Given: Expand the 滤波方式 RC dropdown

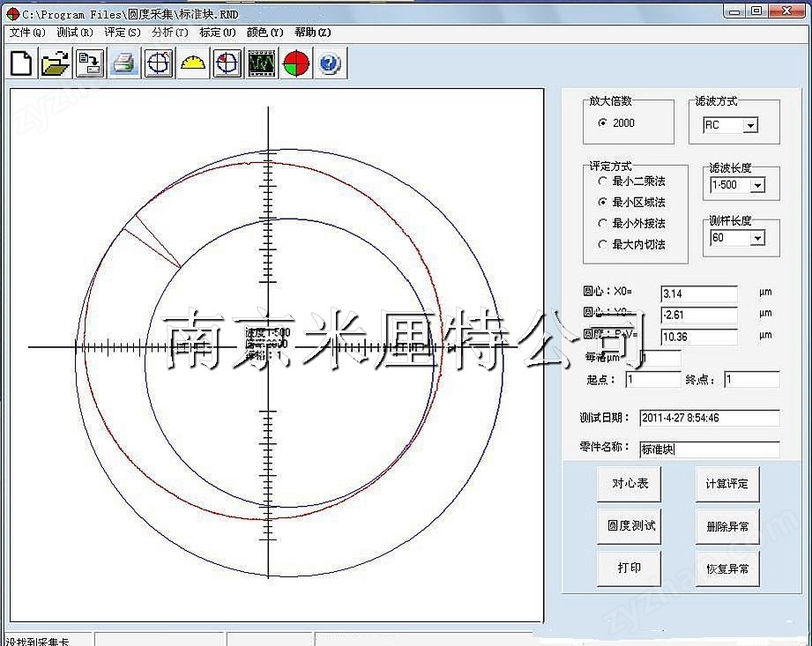Looking at the screenshot, I should (x=750, y=125).
